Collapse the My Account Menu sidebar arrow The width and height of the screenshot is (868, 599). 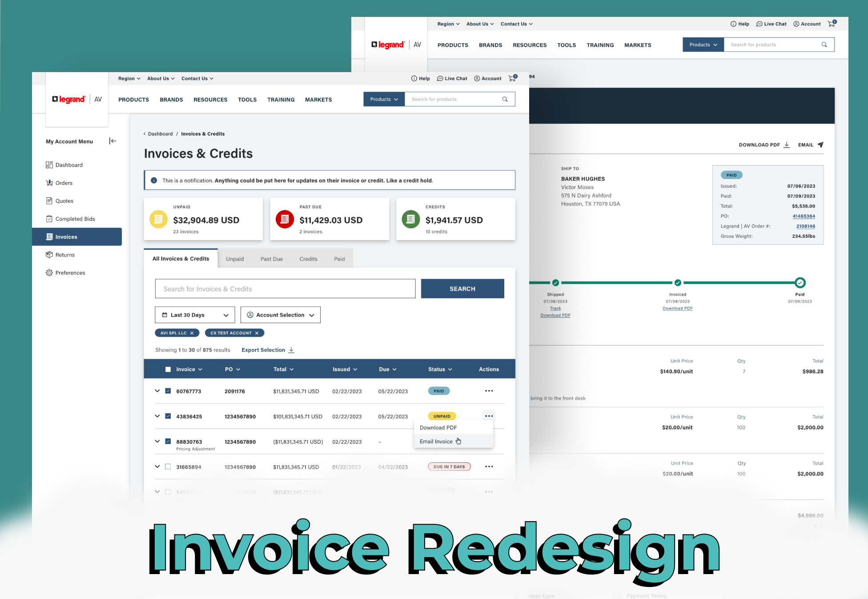(113, 141)
